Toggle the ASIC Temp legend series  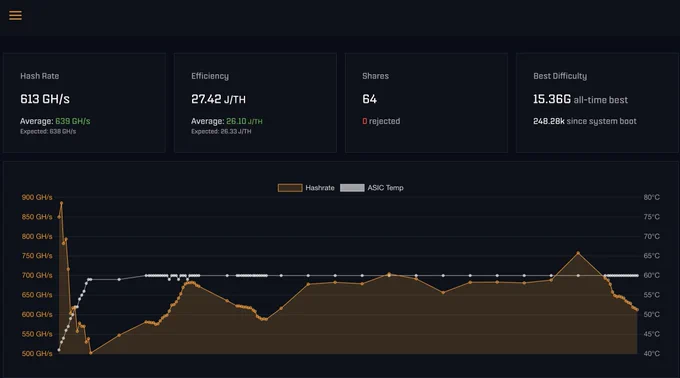tap(372, 188)
